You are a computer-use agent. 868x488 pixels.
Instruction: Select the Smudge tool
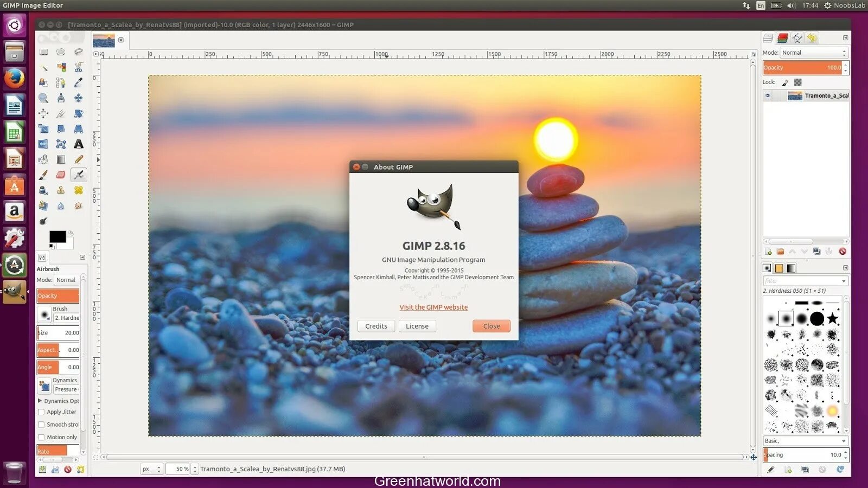[79, 206]
